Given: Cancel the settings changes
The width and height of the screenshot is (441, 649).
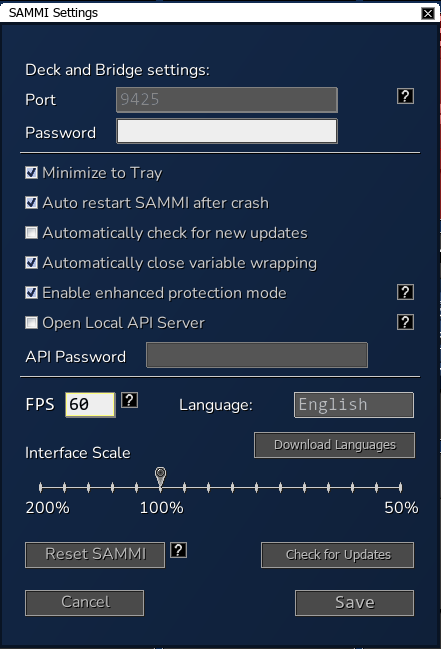Looking at the screenshot, I should (85, 603).
